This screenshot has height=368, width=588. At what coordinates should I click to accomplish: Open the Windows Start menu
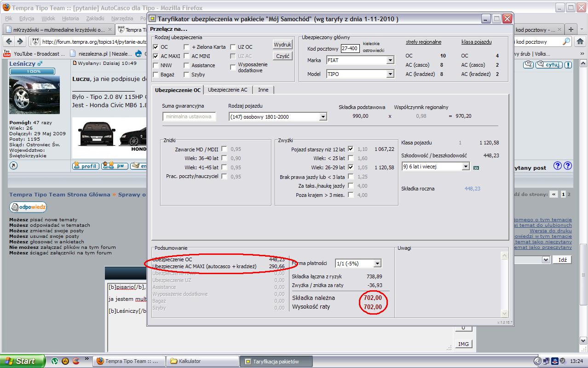23,361
